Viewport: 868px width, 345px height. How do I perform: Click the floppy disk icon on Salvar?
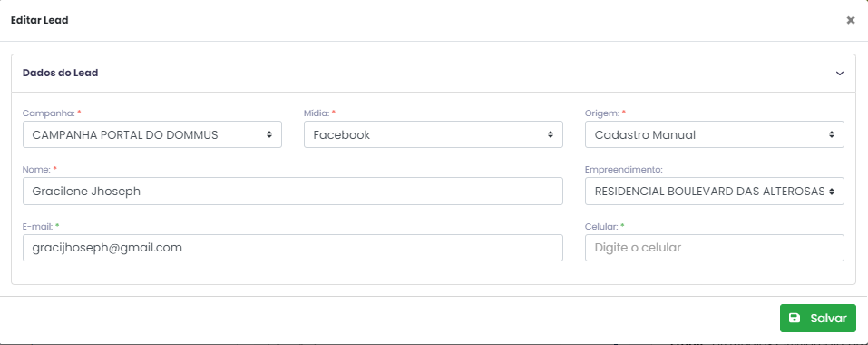pos(795,318)
